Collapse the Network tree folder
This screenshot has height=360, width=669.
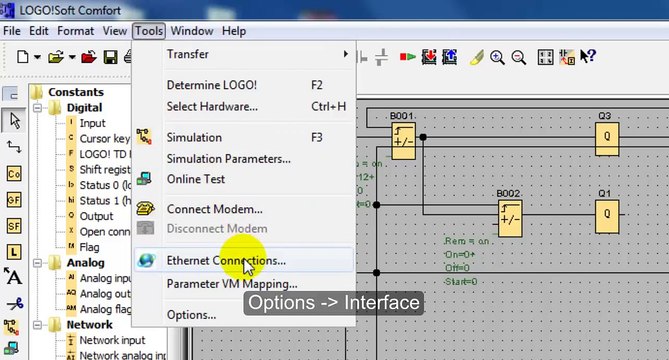pos(38,325)
